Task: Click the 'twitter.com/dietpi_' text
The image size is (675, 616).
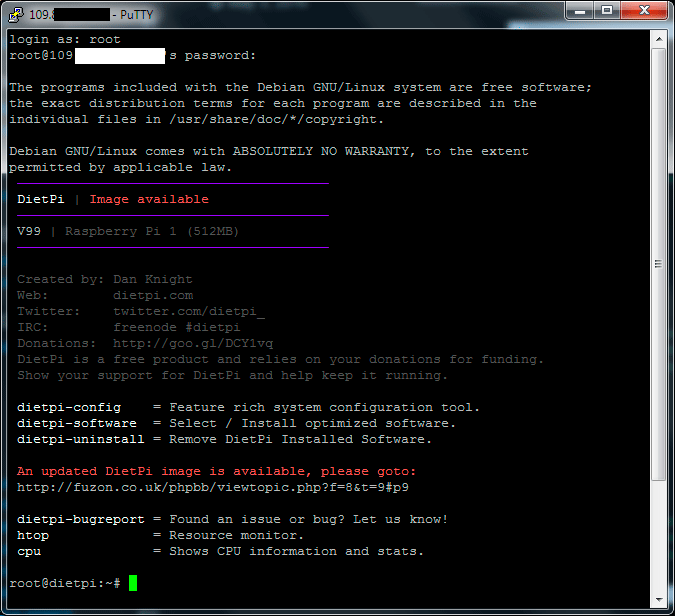Action: pos(189,311)
